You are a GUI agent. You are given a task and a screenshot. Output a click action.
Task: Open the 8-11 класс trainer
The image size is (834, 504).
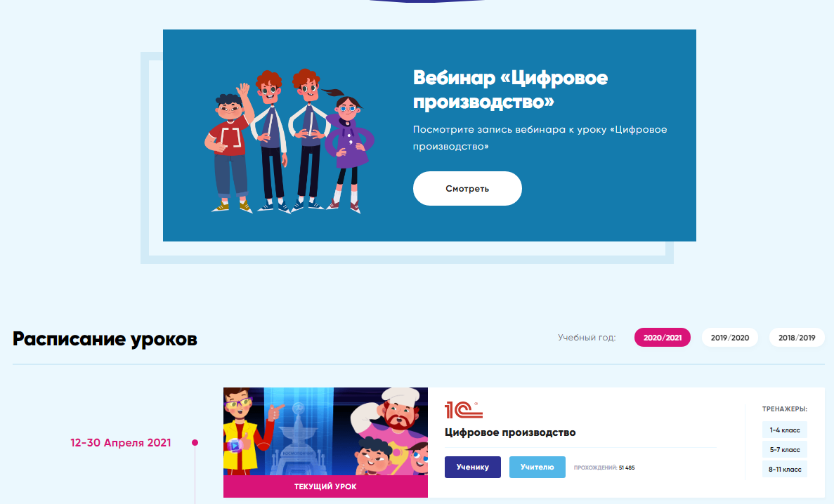pyautogui.click(x=785, y=469)
